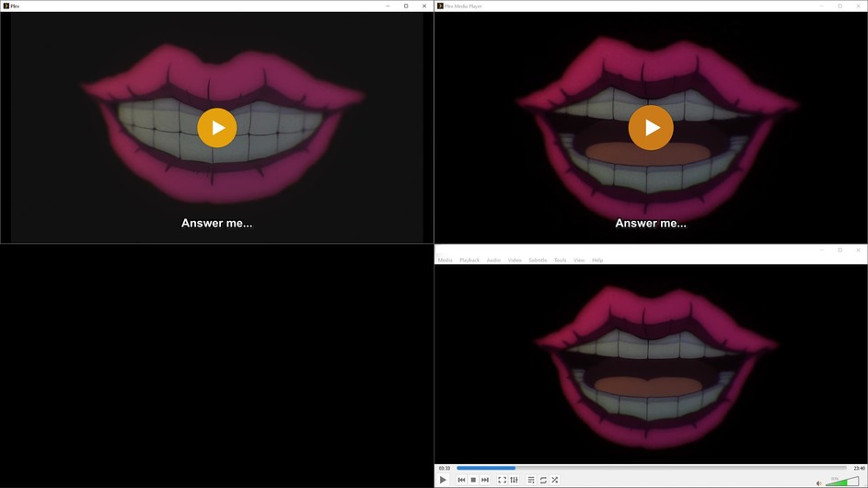Skip to next media in VLC
The width and height of the screenshot is (868, 488).
point(485,480)
